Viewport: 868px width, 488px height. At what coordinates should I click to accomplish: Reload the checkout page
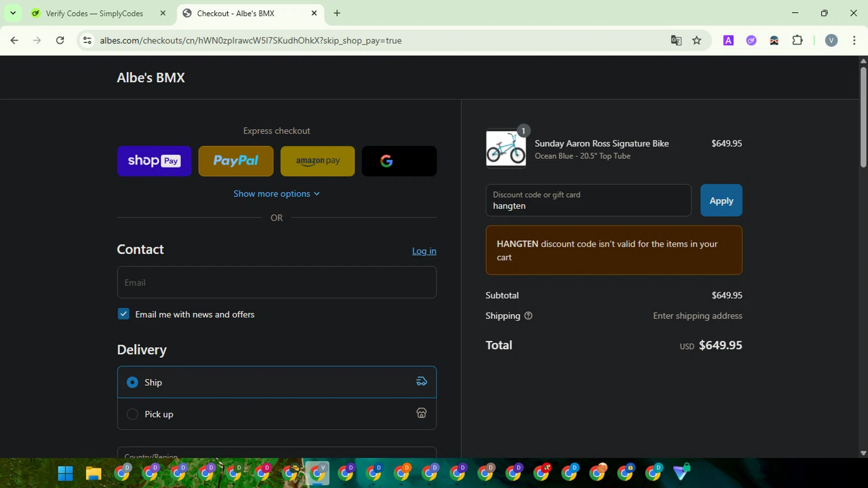(60, 41)
